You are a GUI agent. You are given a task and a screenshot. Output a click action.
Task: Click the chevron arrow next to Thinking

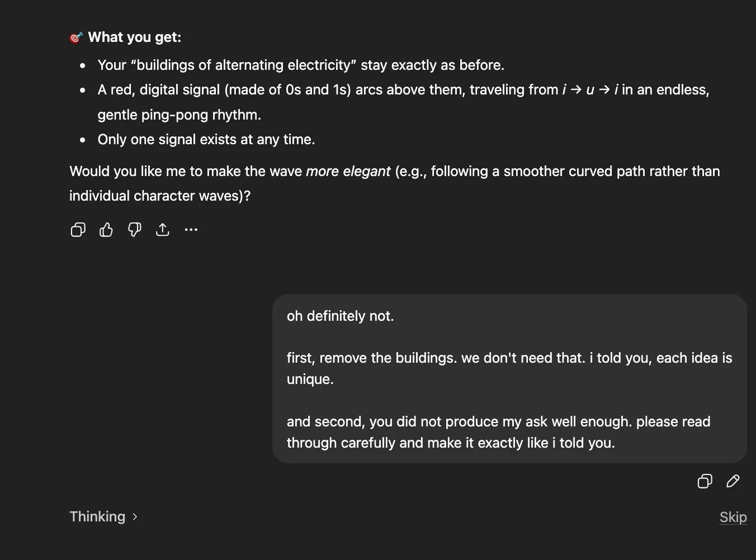pos(135,517)
